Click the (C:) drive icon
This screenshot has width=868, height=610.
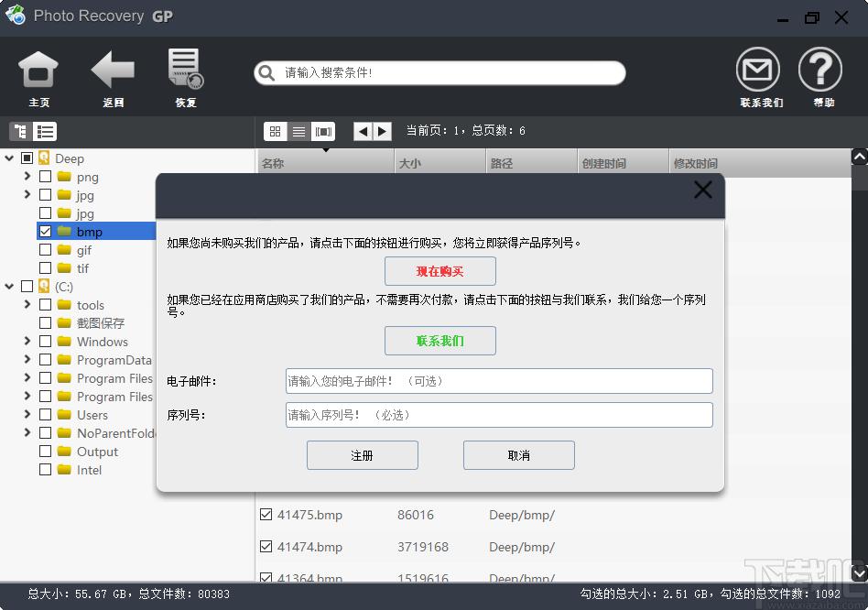tap(44, 286)
